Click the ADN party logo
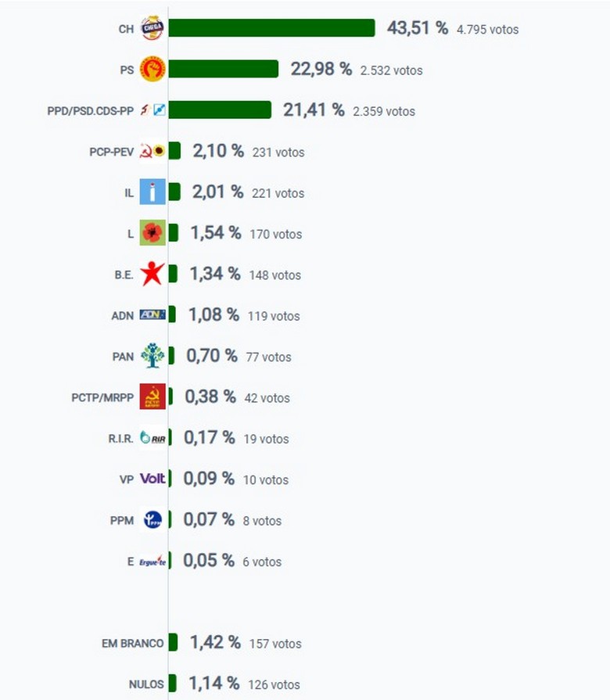This screenshot has width=610, height=700. click(x=152, y=315)
